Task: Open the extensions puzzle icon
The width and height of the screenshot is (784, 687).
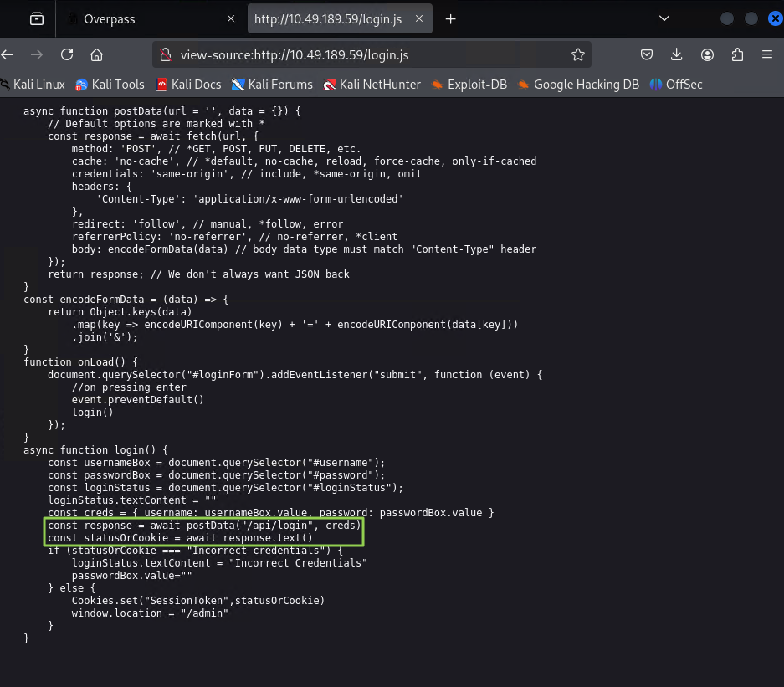Action: click(737, 54)
